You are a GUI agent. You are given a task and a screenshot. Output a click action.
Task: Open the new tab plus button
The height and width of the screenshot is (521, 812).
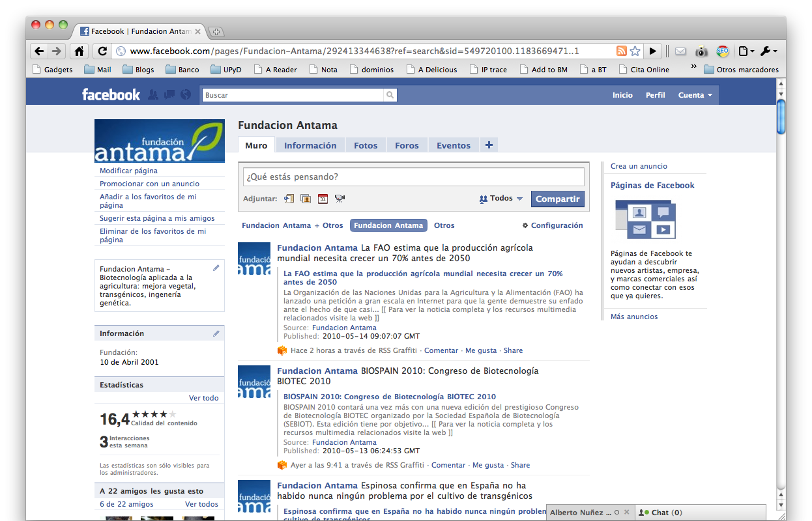(x=216, y=31)
